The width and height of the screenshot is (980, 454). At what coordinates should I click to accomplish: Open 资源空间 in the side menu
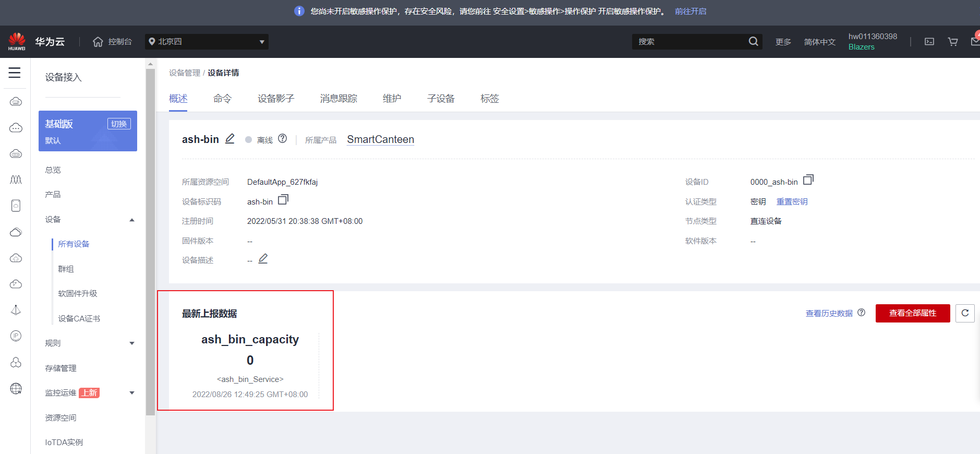(61, 418)
